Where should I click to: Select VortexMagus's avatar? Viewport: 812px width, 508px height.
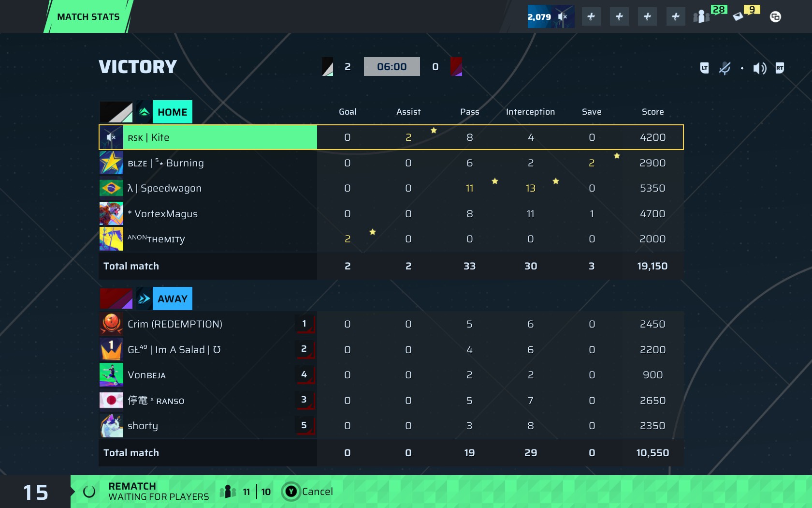(111, 213)
